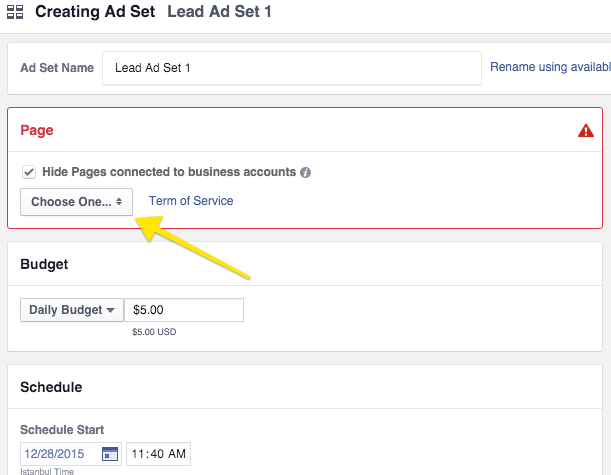This screenshot has height=475, width=611.
Task: Click the red warning triangle in Page section
Action: click(x=586, y=131)
